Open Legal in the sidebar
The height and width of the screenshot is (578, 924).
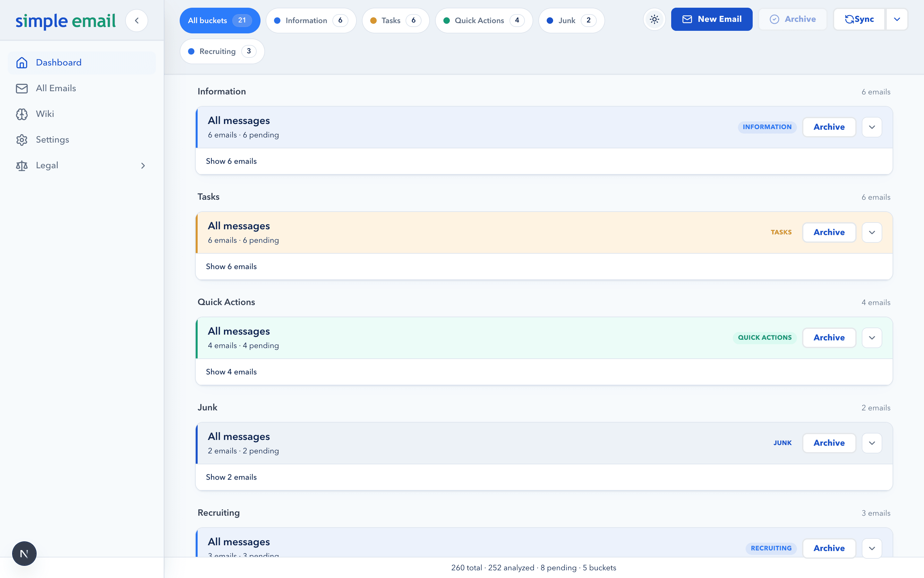pyautogui.click(x=82, y=165)
